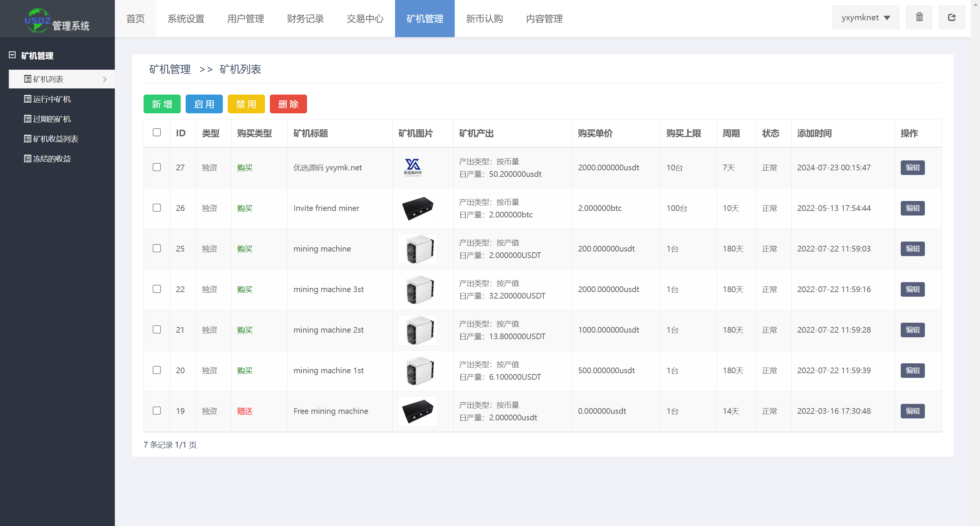Open miner image for 优选源码 yxymk.net

point(413,167)
